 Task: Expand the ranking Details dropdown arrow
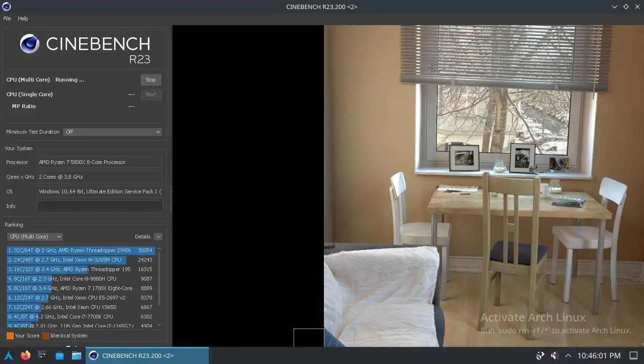coord(158,237)
